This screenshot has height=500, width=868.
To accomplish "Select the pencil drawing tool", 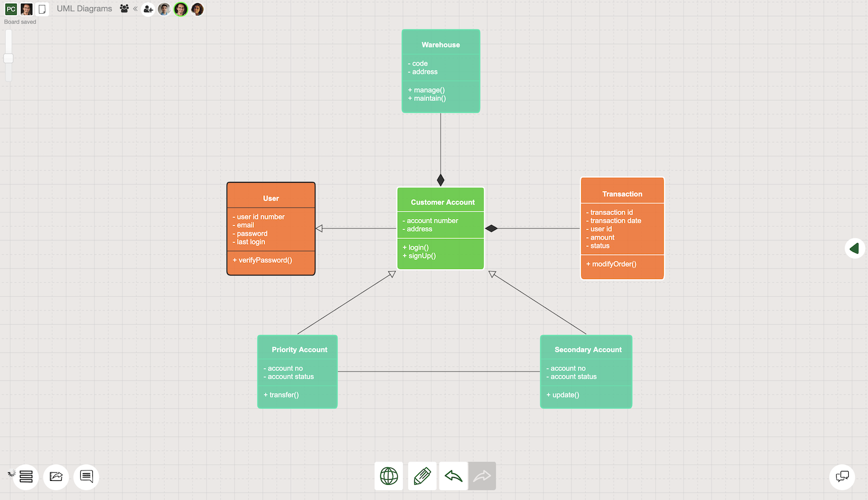I will point(422,476).
